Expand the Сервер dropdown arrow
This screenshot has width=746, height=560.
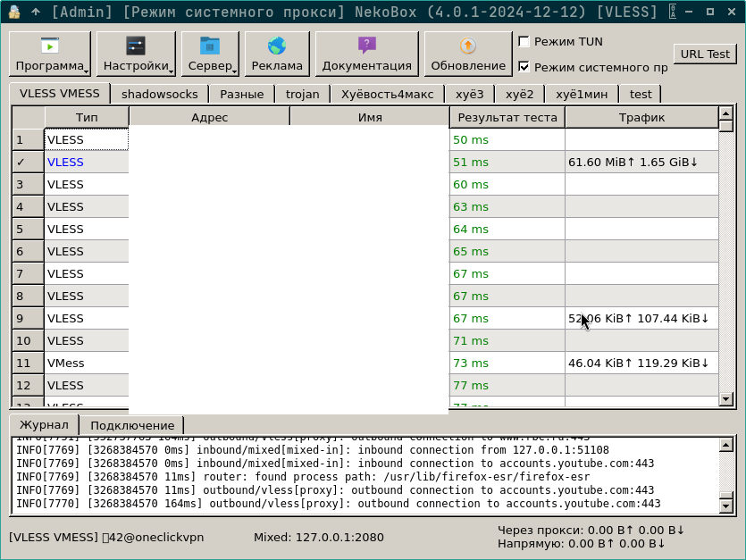[234, 69]
